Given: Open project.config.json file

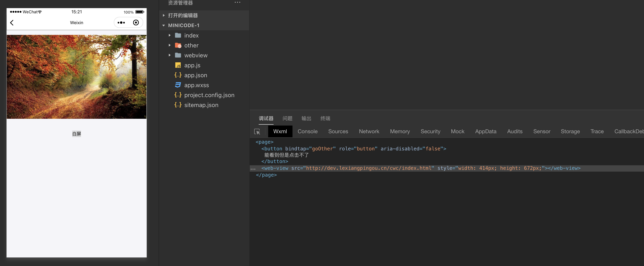Looking at the screenshot, I should pos(209,95).
